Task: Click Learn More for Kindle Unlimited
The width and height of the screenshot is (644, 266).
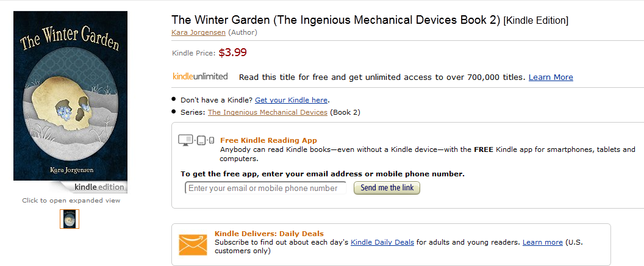Action: (x=551, y=77)
